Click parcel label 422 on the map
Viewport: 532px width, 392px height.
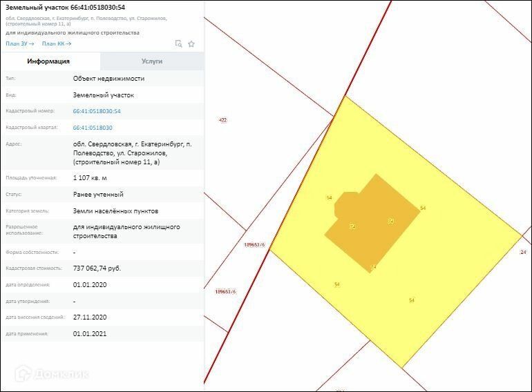(223, 120)
